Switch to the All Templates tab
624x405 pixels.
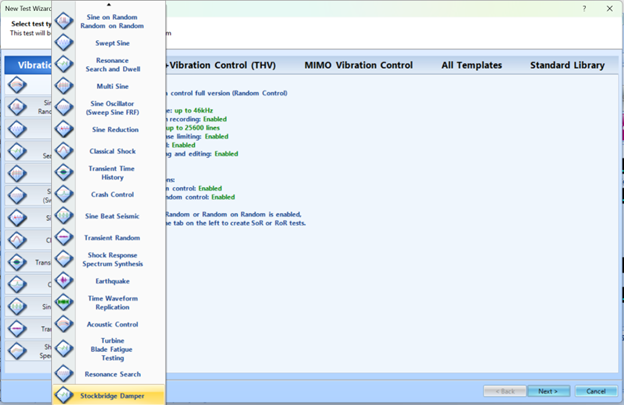click(474, 65)
